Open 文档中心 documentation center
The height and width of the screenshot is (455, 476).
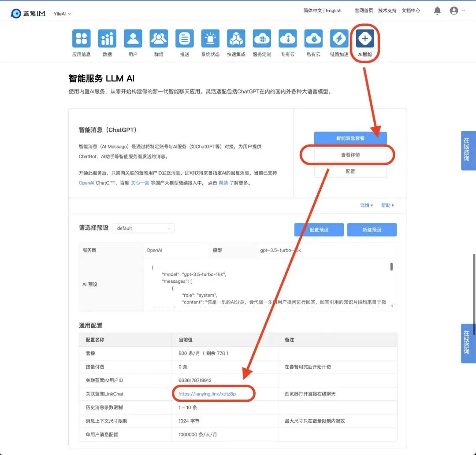click(411, 11)
